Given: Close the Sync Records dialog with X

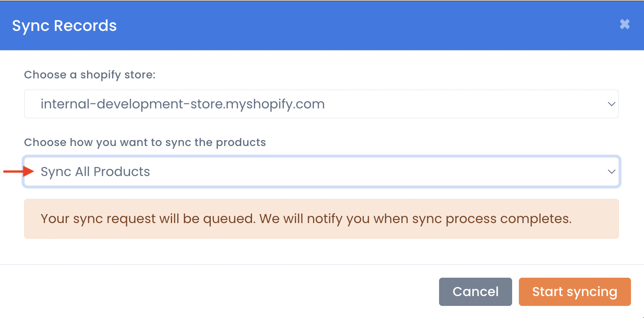Looking at the screenshot, I should point(625,24).
